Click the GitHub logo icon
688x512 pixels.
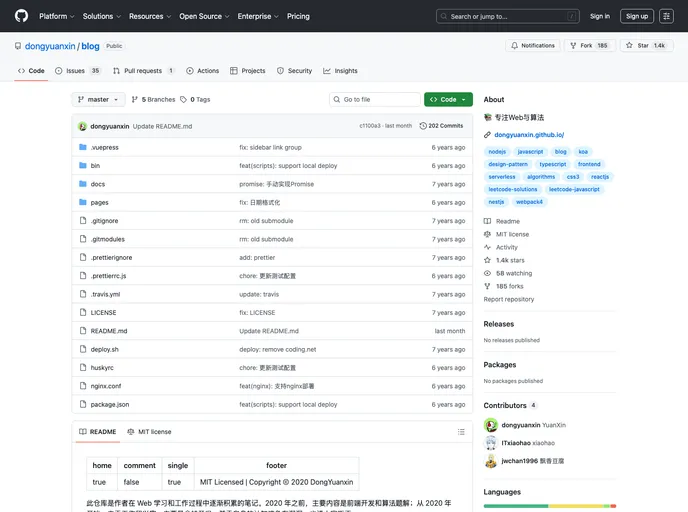pos(21,16)
